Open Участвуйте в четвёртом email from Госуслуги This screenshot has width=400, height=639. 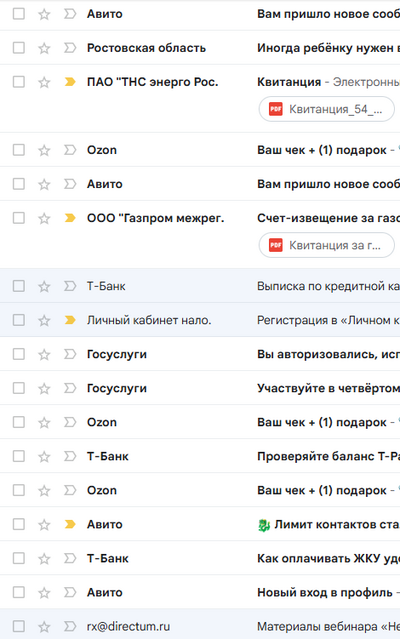click(328, 388)
